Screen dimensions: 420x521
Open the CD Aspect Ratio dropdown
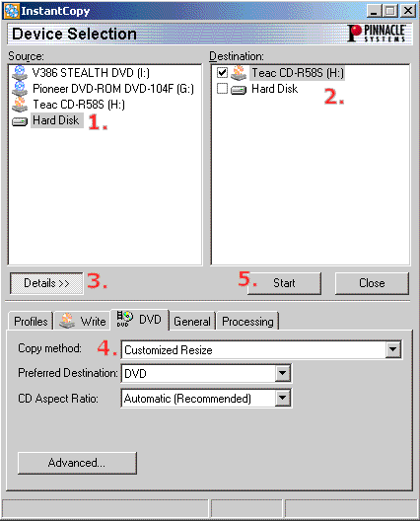click(283, 398)
